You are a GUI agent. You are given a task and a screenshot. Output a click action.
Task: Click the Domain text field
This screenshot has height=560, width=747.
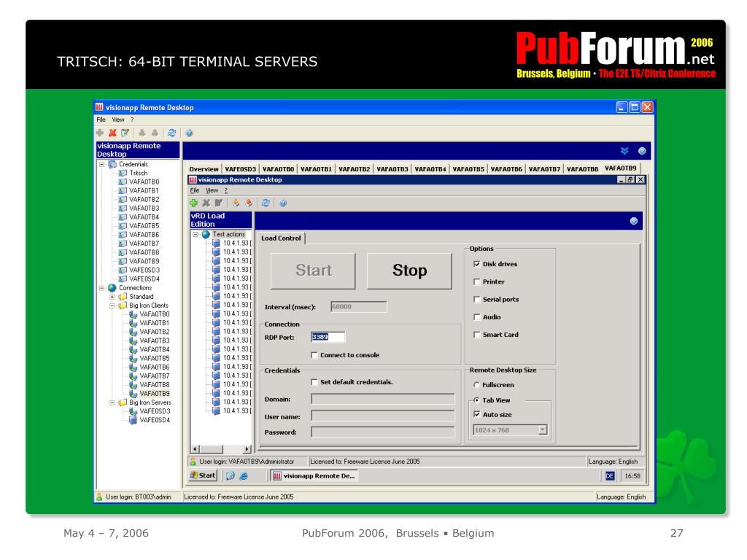(x=382, y=399)
